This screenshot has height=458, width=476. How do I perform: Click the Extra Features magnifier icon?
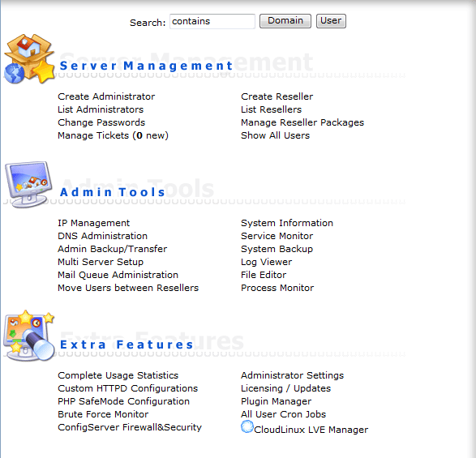coord(29,336)
